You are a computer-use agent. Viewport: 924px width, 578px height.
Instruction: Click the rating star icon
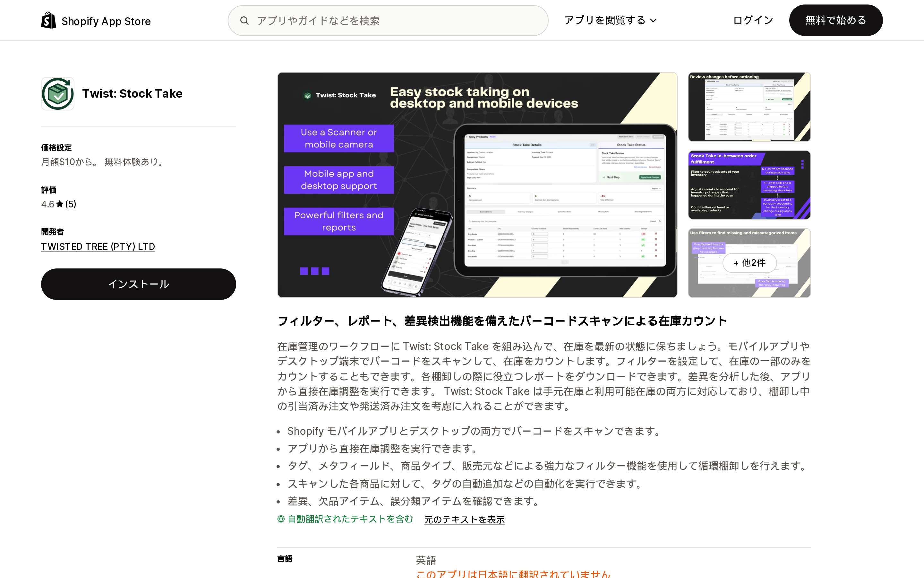pos(60,204)
